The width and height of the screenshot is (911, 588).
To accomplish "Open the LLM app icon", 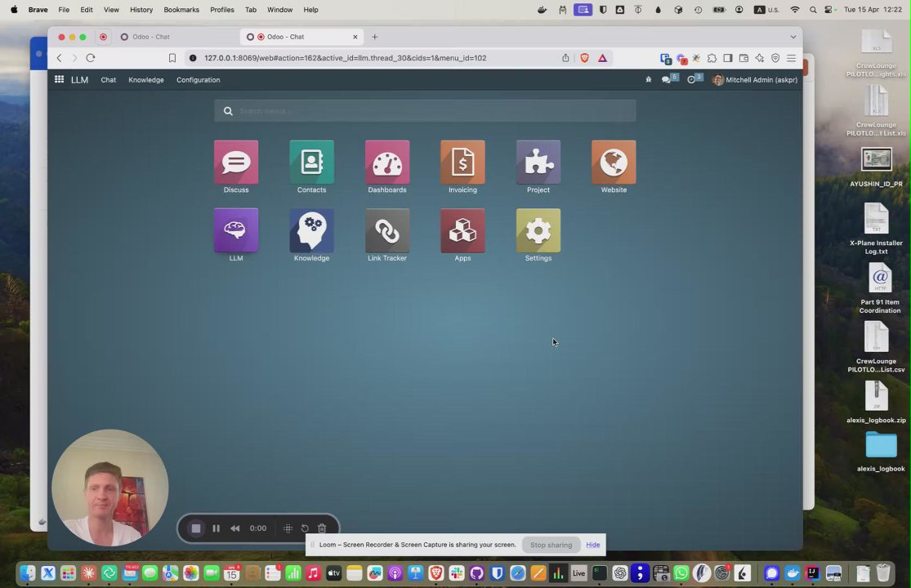I will click(x=236, y=230).
